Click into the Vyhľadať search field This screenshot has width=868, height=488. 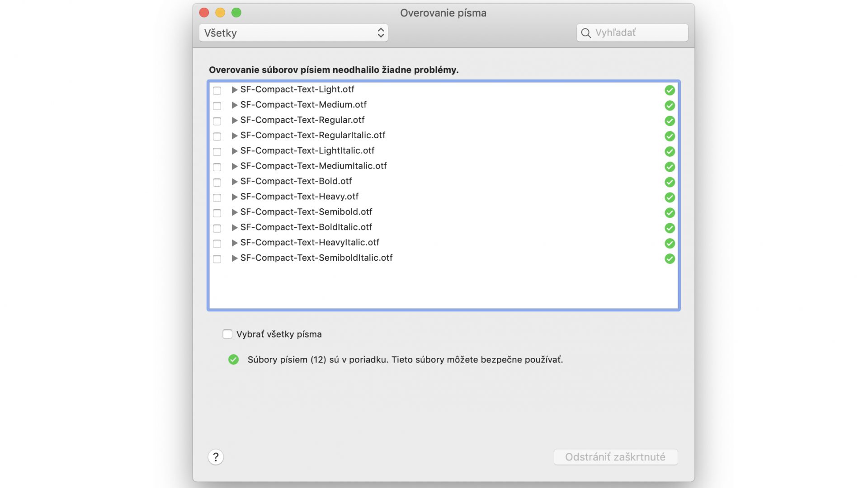[x=632, y=33]
